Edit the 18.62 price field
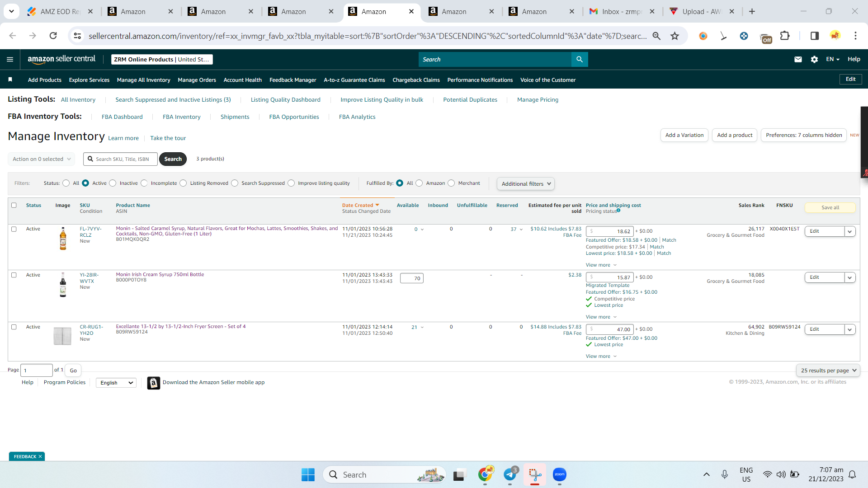 (610, 231)
